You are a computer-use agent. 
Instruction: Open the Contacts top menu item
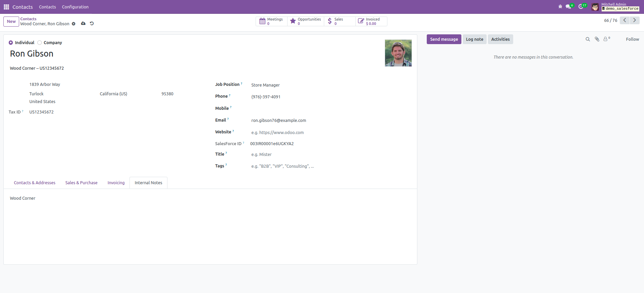coord(47,7)
